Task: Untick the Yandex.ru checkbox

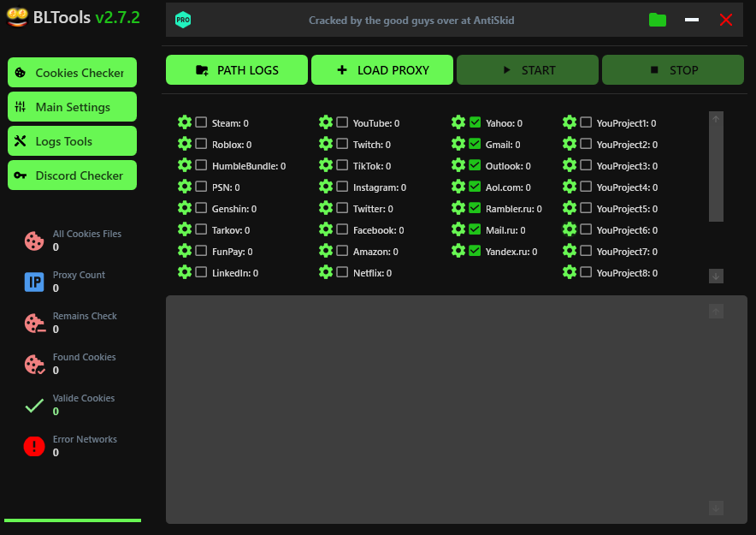Action: 475,251
